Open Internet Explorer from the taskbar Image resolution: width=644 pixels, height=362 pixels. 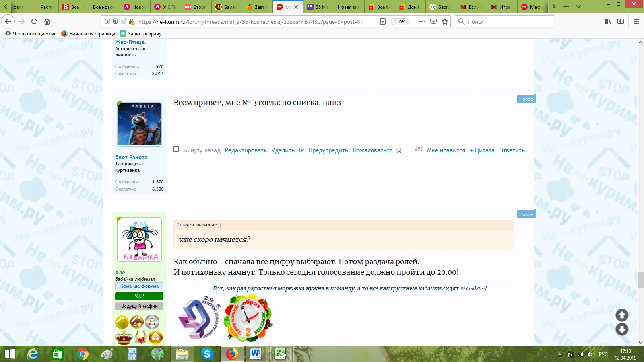coord(33,354)
